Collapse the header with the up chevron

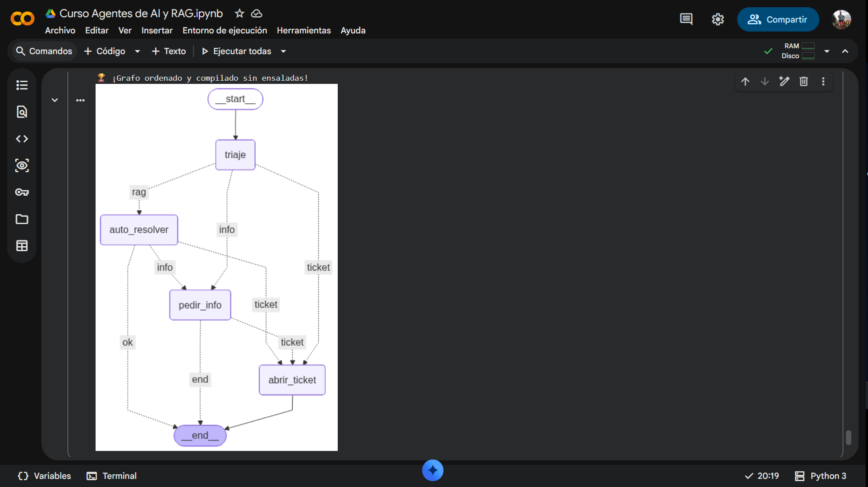[x=845, y=51]
